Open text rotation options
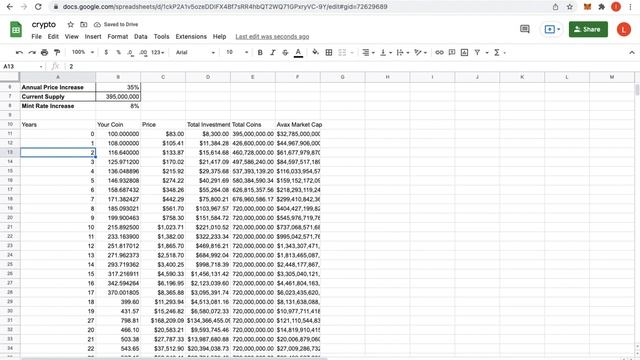Image resolution: width=640 pixels, height=360 pixels. pos(420,52)
